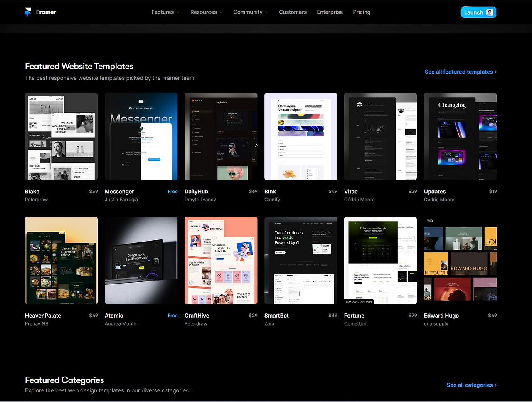Screen dimensions: 532x402
Task: Click the Blnk template title
Action: (x=270, y=192)
